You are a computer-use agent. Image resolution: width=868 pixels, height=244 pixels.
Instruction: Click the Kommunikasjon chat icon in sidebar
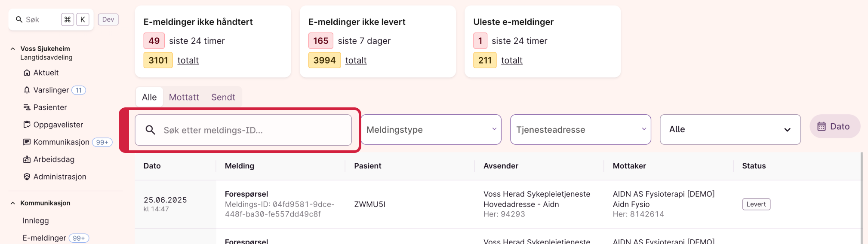[x=27, y=142]
